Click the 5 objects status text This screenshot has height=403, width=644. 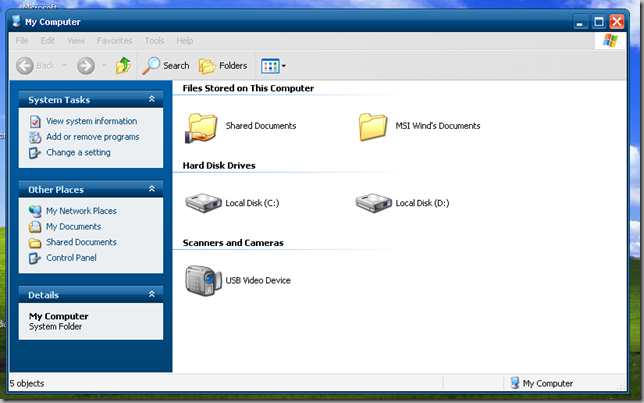click(x=27, y=383)
